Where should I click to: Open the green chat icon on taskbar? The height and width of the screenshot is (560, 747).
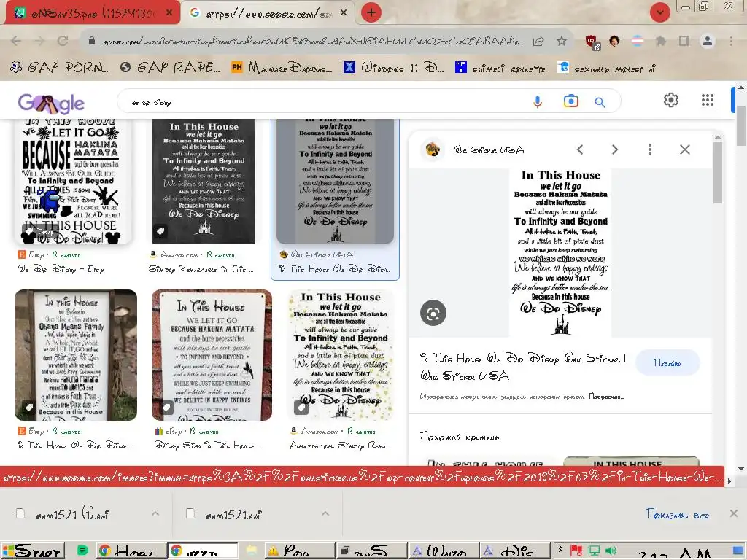[x=83, y=551]
